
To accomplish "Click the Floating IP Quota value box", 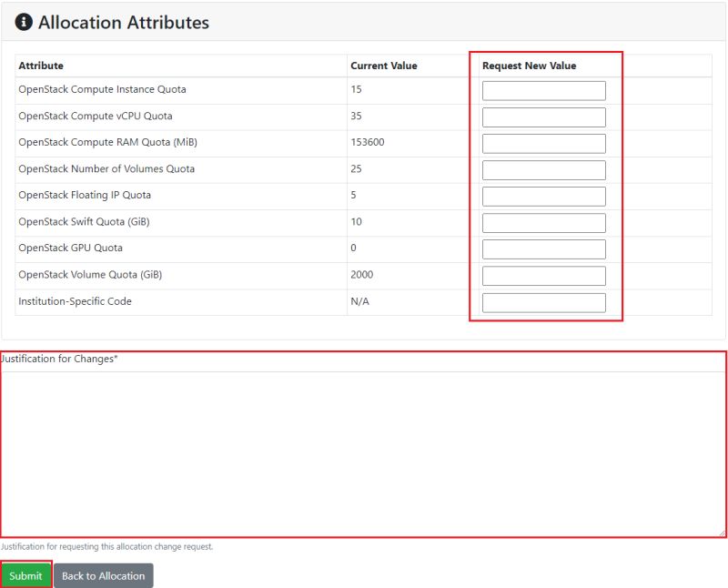I will [543, 196].
